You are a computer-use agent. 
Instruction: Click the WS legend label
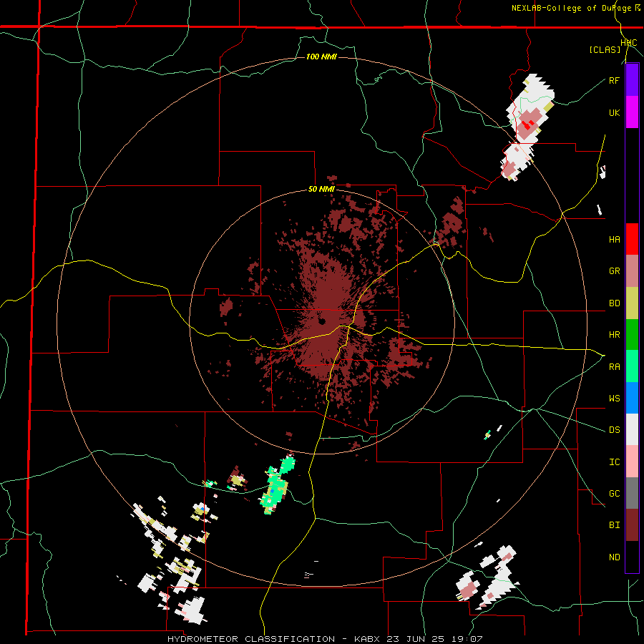tap(614, 399)
